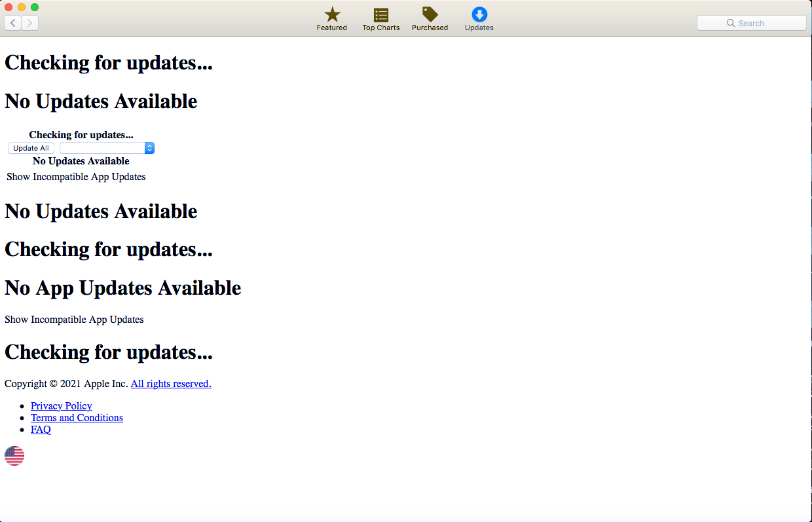
Task: Open the All rights reserved link
Action: coord(171,384)
